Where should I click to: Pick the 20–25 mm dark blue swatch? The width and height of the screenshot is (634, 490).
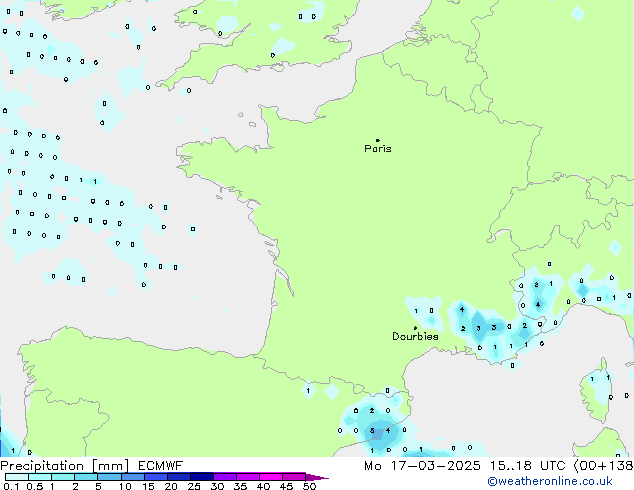(x=178, y=477)
